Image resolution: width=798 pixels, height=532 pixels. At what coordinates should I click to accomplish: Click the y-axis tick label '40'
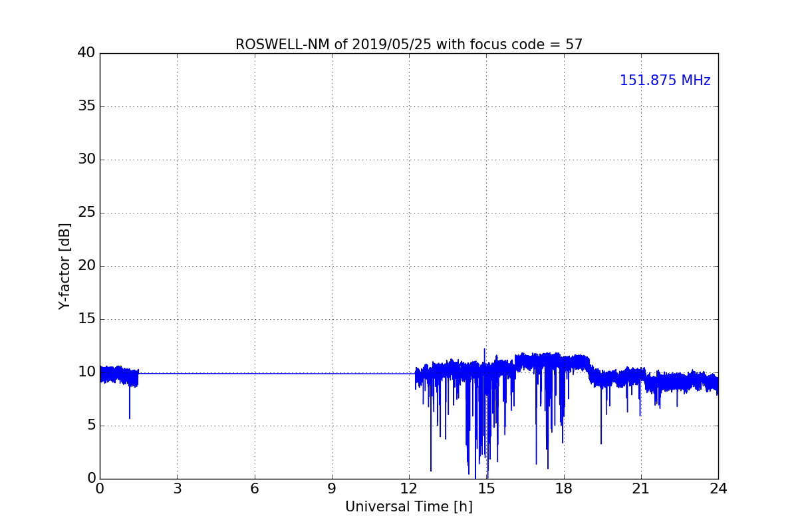(x=86, y=53)
